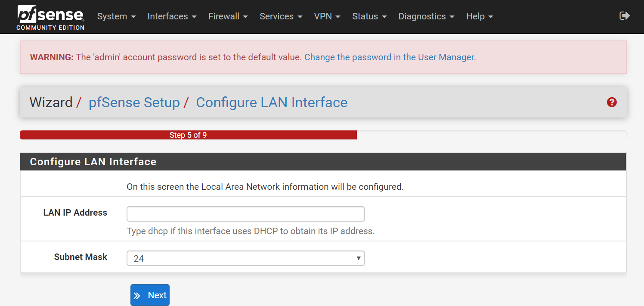Click the WARNING label in the alert banner
The height and width of the screenshot is (306, 644).
click(52, 57)
